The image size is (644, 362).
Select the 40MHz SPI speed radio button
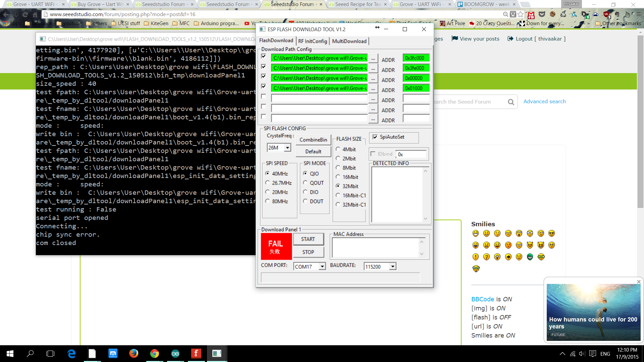click(x=268, y=173)
